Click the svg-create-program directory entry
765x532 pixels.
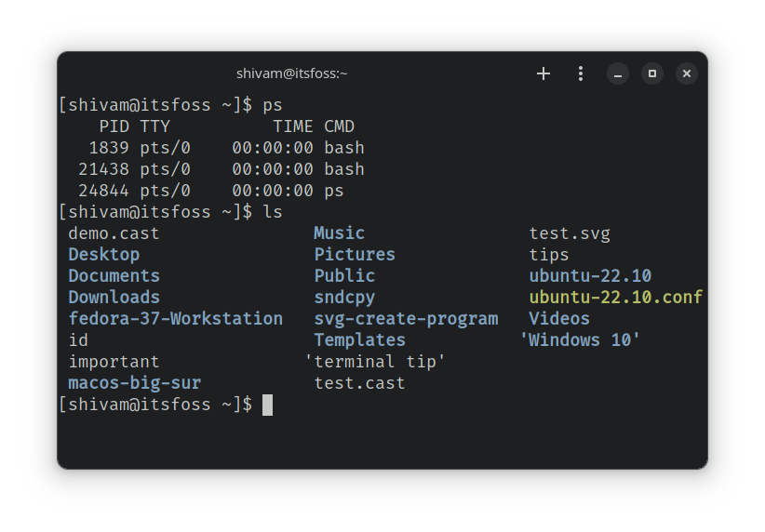point(406,318)
